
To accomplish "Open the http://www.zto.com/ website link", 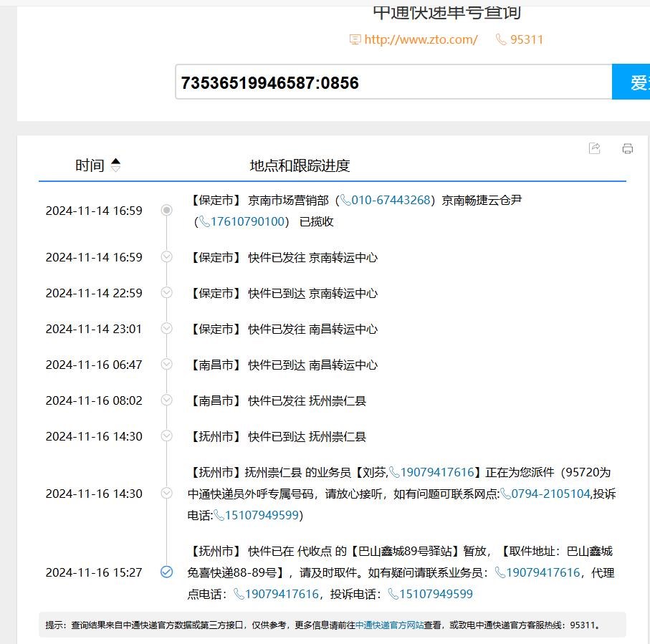I will pyautogui.click(x=421, y=39).
